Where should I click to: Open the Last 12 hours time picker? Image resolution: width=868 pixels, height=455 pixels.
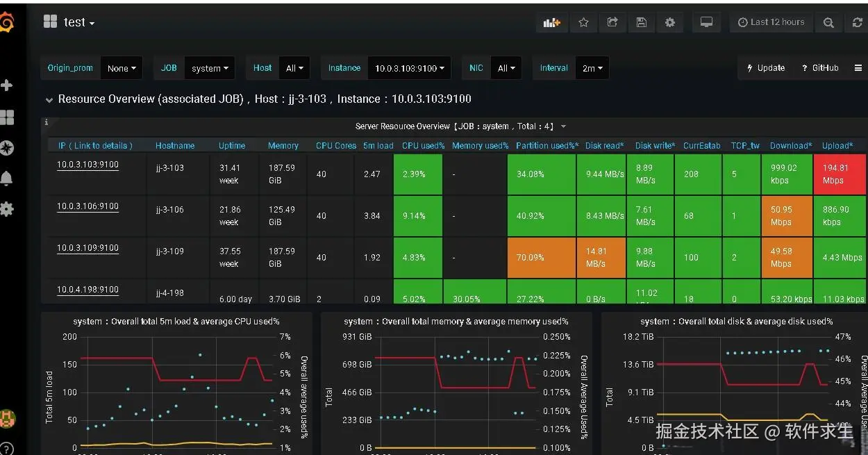point(771,23)
